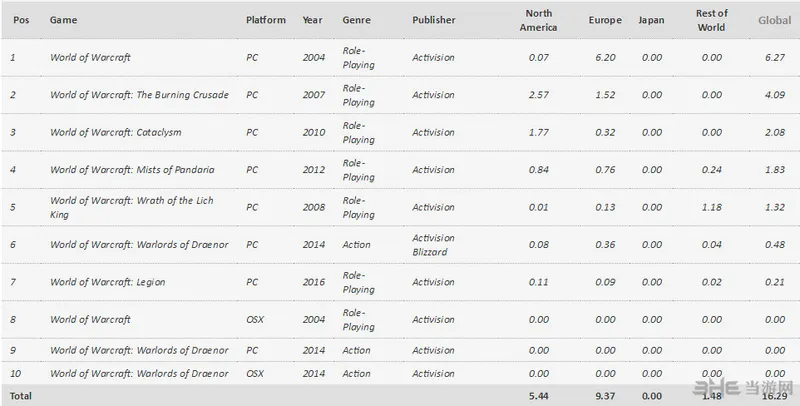This screenshot has height=406, width=800.
Task: Click the 6.27 global sales cell
Action: coord(774,58)
